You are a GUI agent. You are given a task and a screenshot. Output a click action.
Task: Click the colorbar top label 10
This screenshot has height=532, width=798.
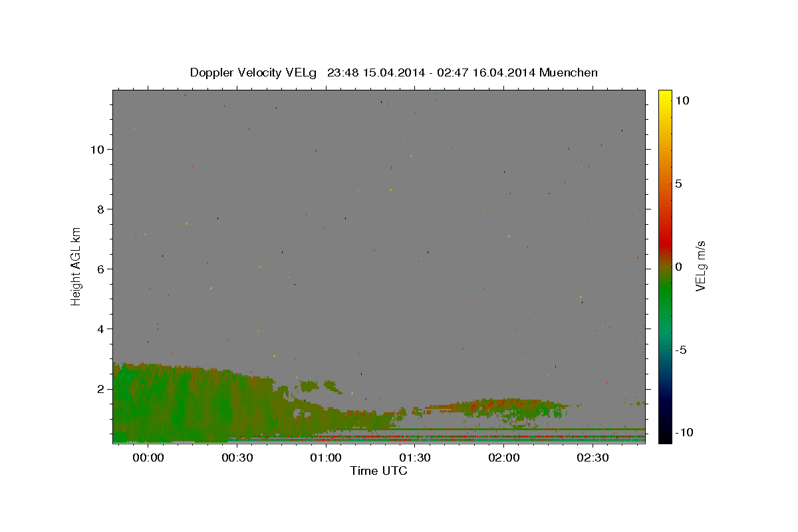682,100
